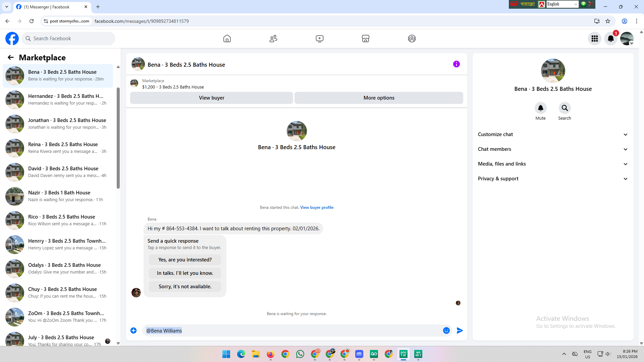Click the blue plus attachment icon
644x362 pixels.
click(x=133, y=330)
